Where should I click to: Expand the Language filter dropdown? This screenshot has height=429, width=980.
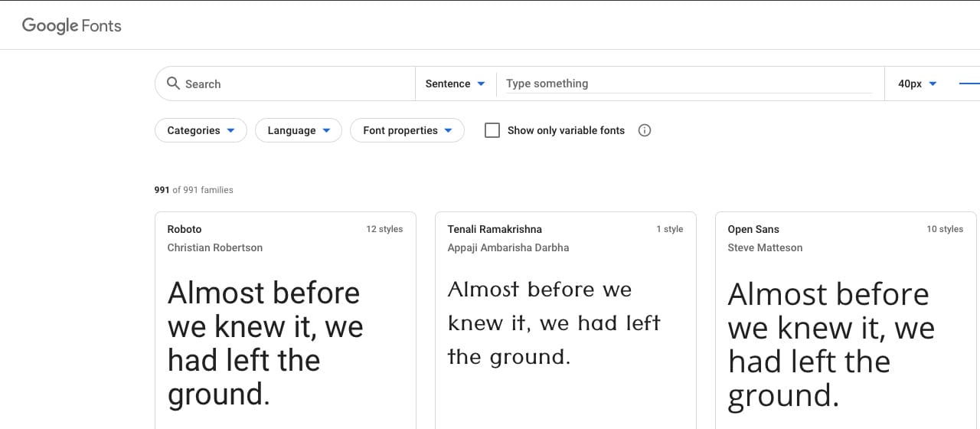(x=299, y=130)
